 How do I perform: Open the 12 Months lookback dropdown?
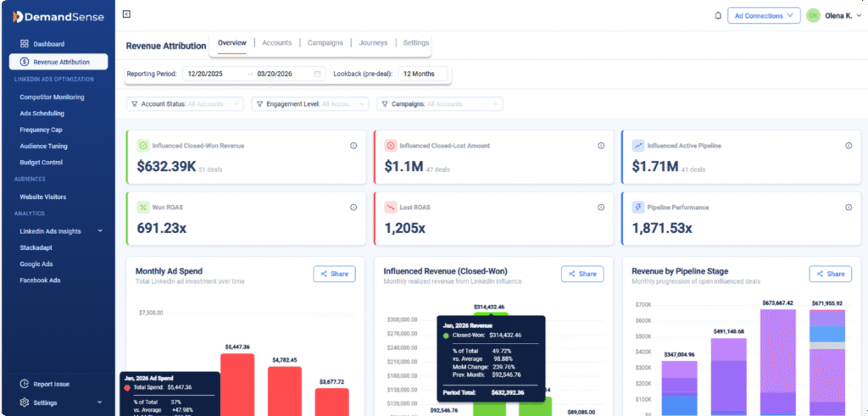423,74
